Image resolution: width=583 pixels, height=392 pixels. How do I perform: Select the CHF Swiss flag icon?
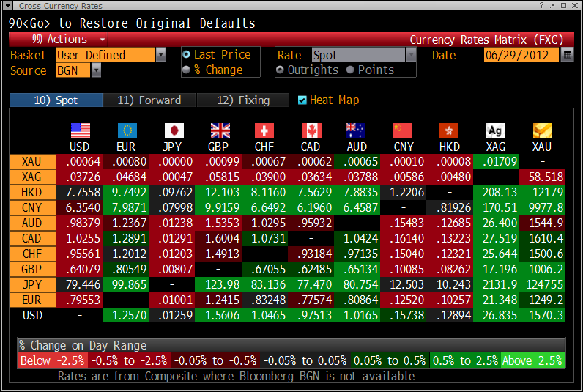[x=264, y=130]
